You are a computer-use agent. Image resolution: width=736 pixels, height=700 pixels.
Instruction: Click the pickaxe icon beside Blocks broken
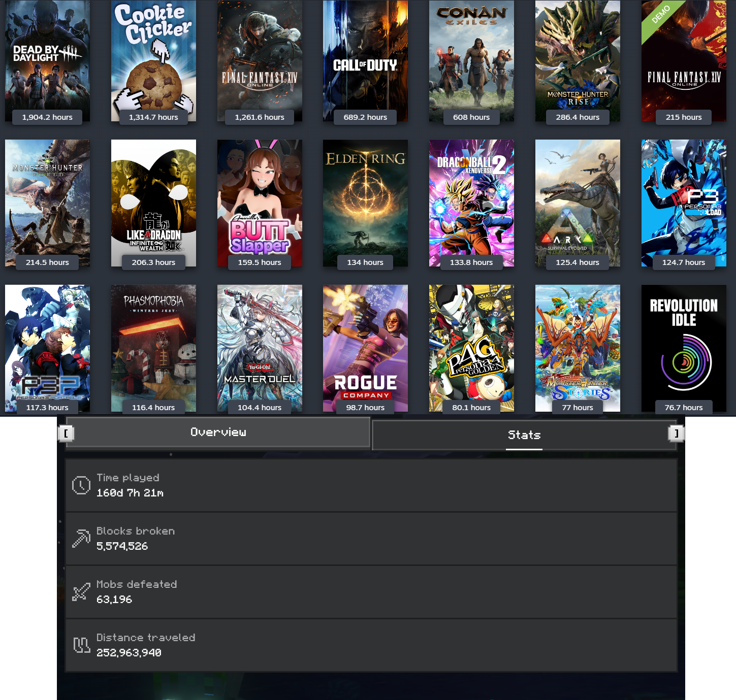point(81,539)
